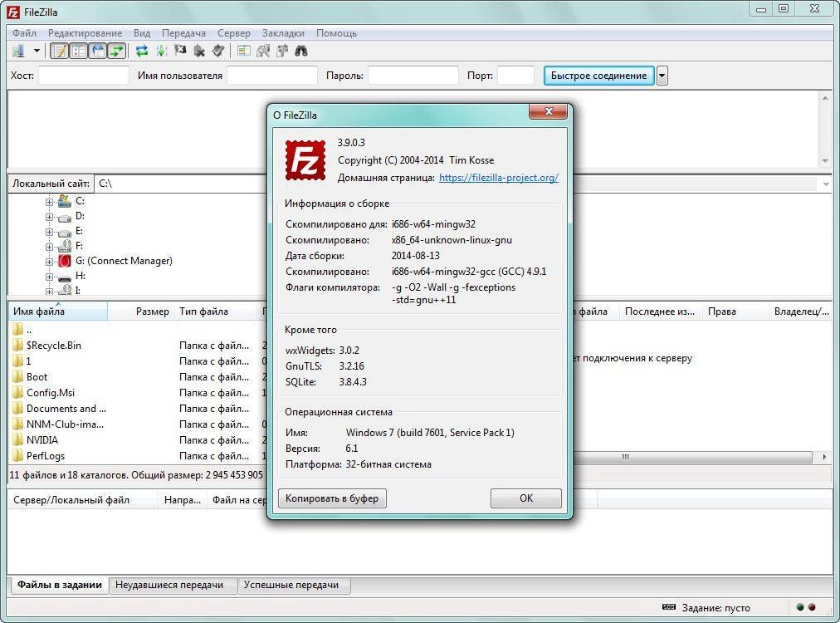Open the Помощь menu

[x=336, y=32]
